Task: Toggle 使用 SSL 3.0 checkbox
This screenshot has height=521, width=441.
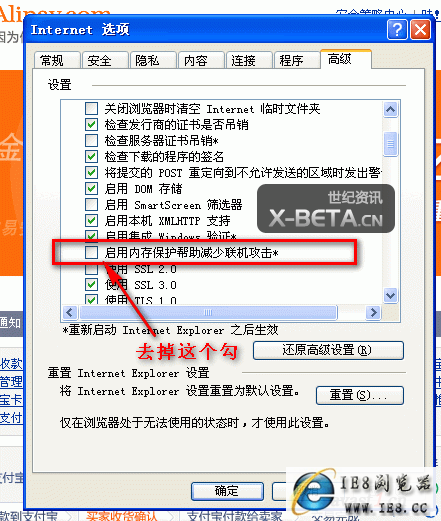Action: (91, 285)
